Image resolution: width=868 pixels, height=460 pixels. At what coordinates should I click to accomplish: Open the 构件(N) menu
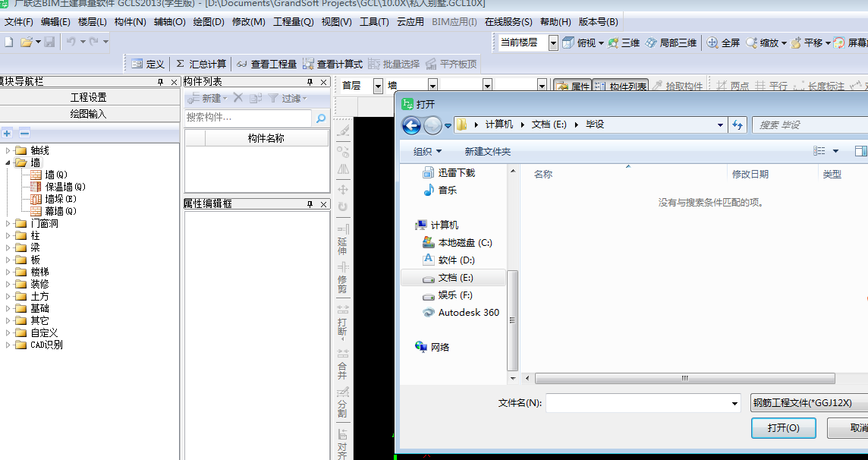(130, 22)
